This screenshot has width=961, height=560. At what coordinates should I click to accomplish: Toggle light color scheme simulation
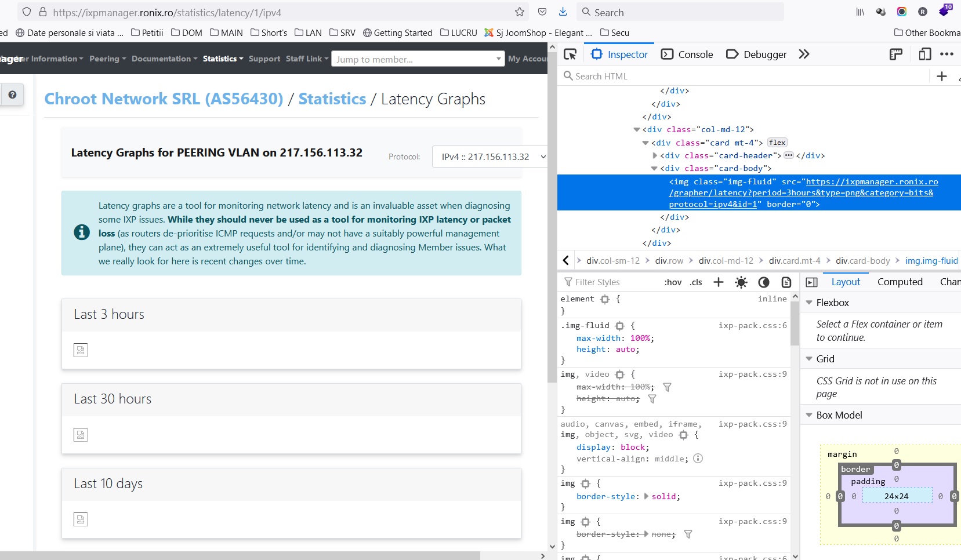[741, 282]
